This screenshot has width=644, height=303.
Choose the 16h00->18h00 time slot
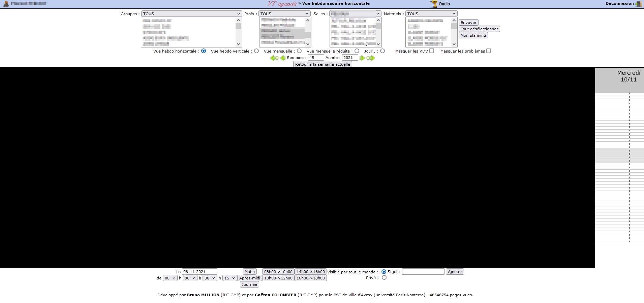(x=311, y=278)
